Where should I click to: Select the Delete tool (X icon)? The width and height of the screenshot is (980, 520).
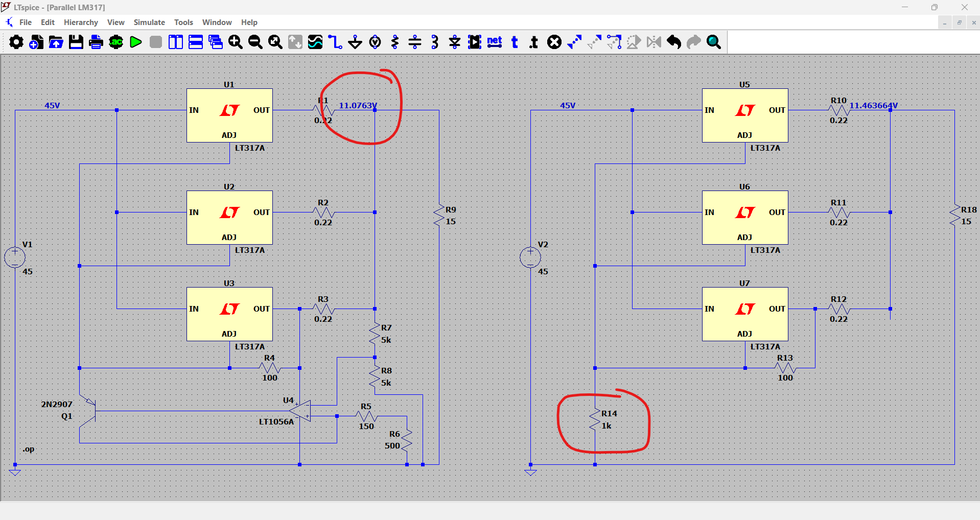pyautogui.click(x=554, y=42)
